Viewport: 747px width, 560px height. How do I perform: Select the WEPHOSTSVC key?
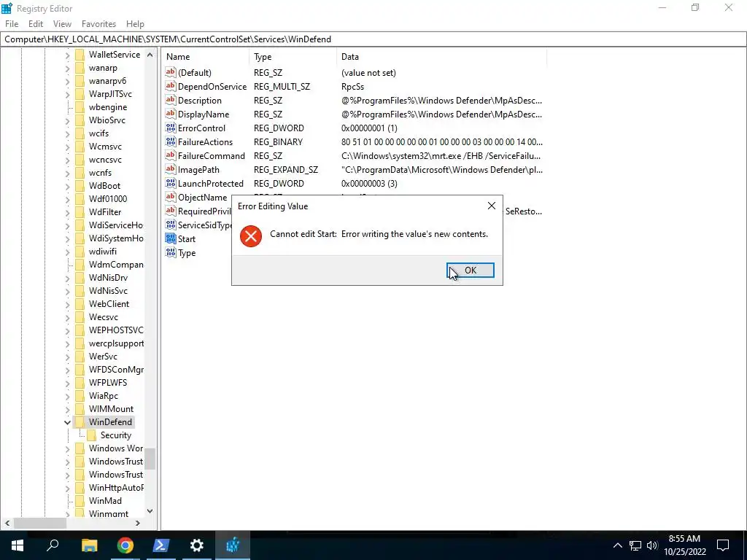(x=116, y=330)
